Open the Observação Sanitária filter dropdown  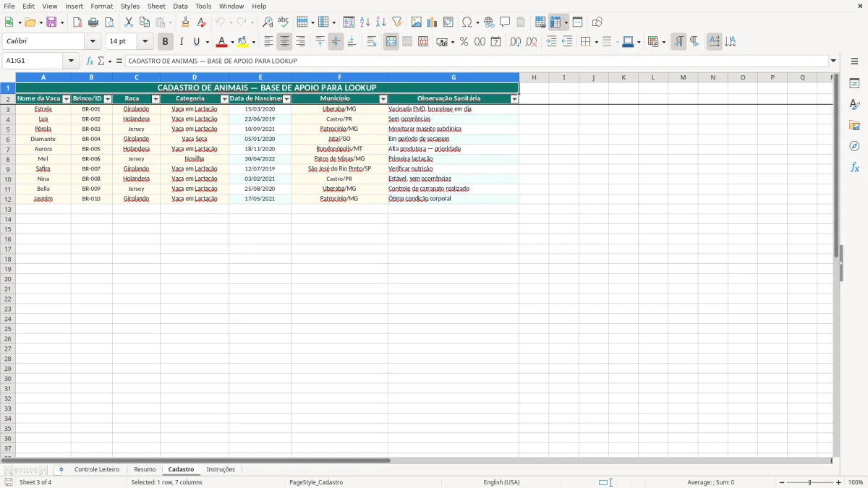click(514, 99)
